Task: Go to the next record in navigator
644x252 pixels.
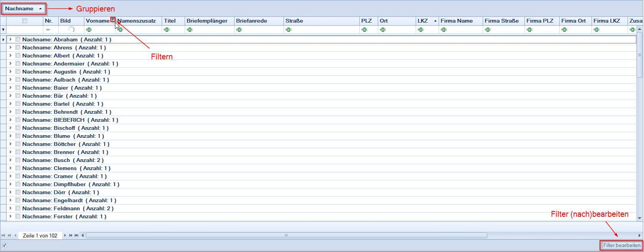Action: 65,236
